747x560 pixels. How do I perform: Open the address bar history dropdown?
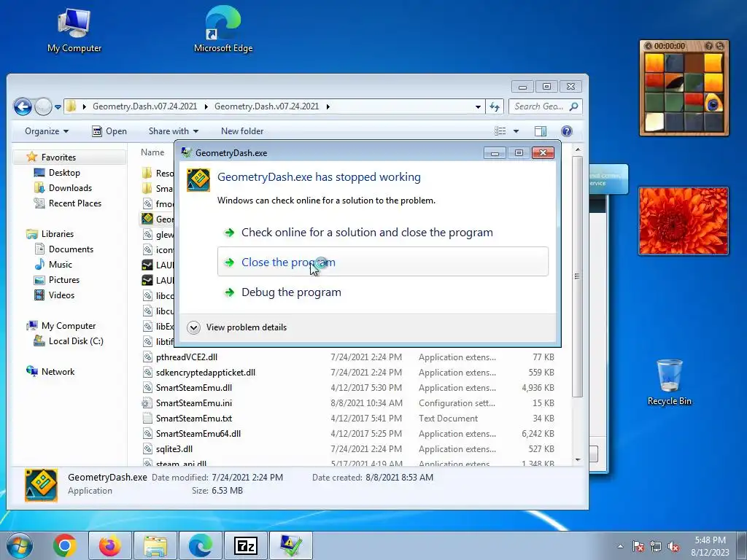(x=478, y=106)
